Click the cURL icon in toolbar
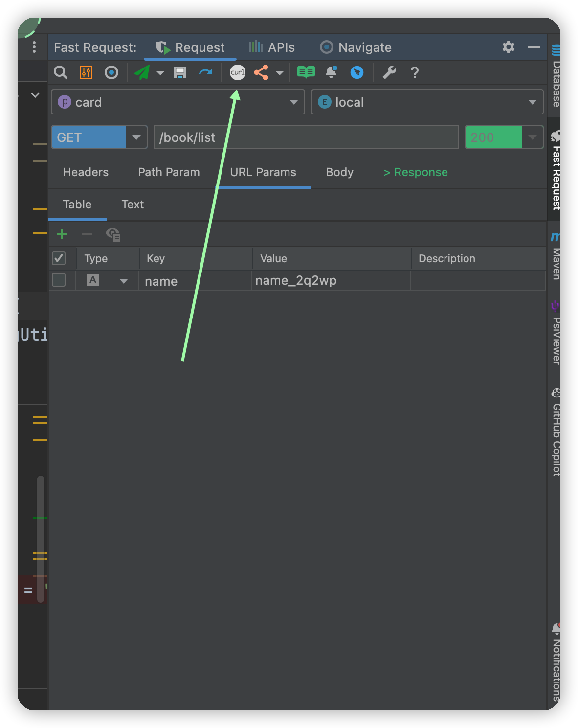The height and width of the screenshot is (728, 578). point(238,72)
